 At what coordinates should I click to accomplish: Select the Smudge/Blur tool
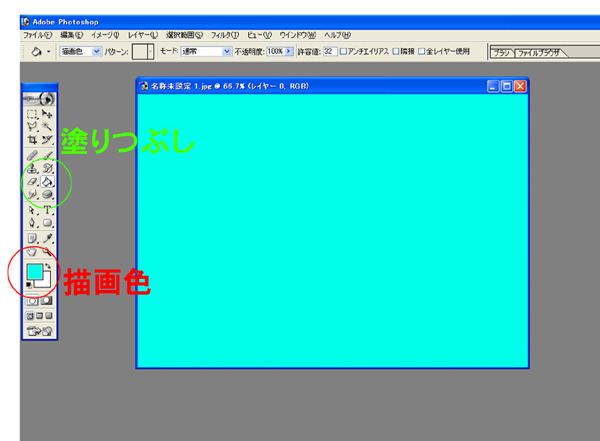(x=32, y=194)
